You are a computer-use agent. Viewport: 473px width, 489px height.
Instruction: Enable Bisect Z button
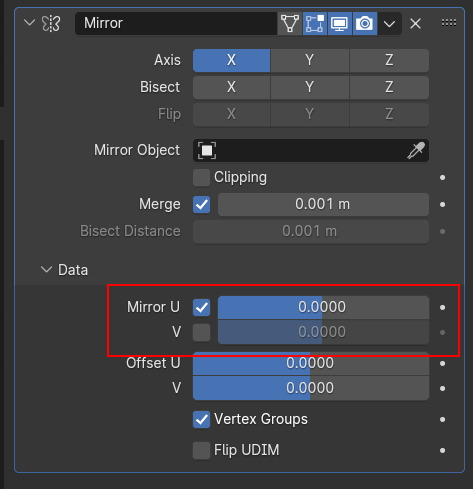point(389,87)
